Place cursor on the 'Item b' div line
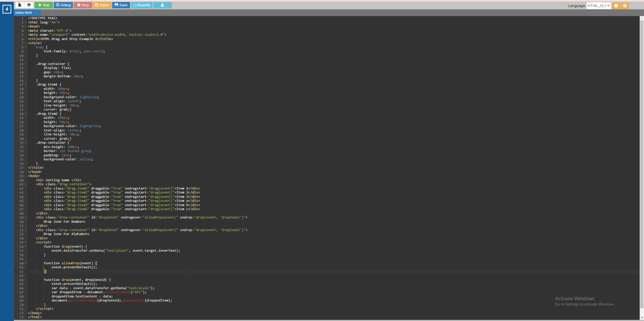Screen dimensions: 644x321 (122, 205)
